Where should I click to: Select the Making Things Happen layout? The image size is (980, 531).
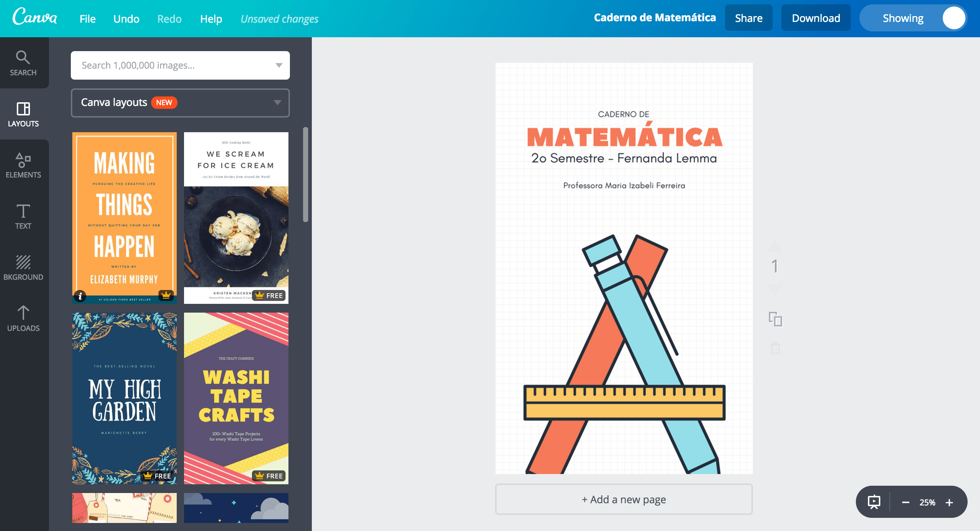coord(125,218)
